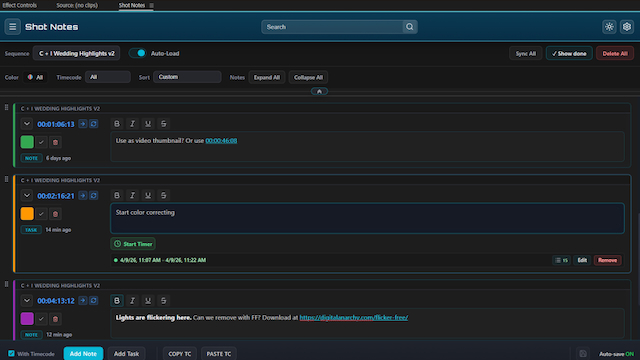Refresh timecode for 00:01:06:13 note
640x360 pixels.
[x=93, y=124]
